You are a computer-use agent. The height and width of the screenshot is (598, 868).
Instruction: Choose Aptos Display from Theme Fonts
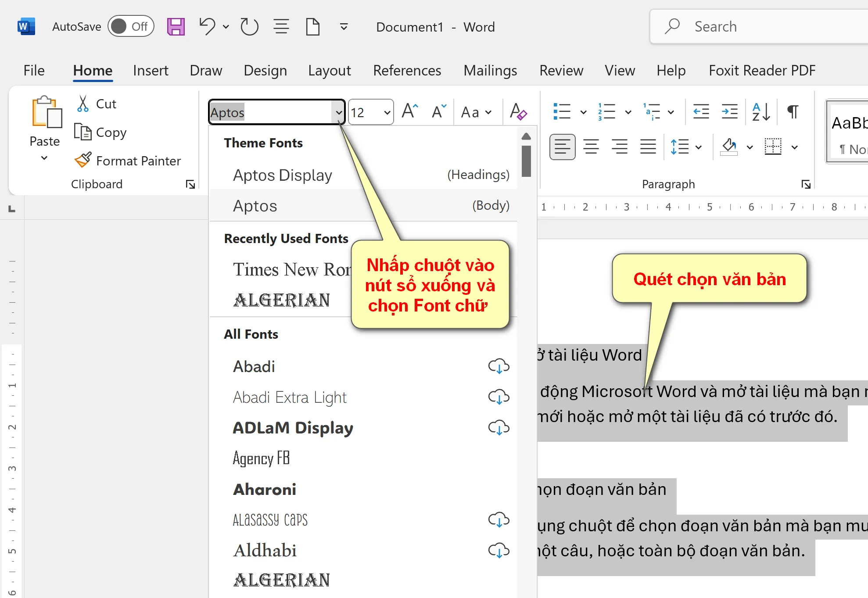283,175
